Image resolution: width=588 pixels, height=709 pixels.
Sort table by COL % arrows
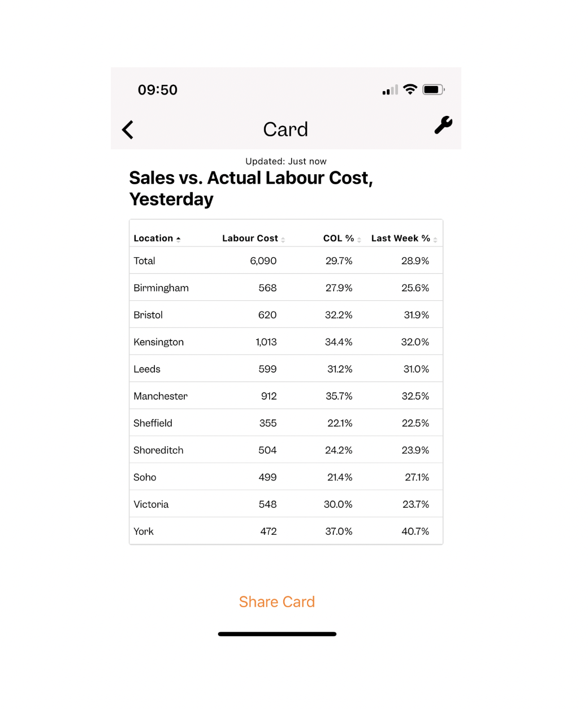359,240
